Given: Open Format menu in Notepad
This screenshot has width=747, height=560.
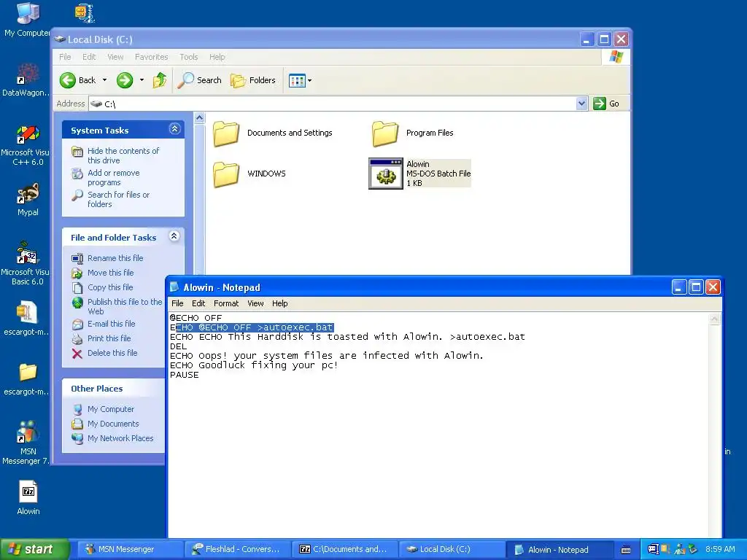Looking at the screenshot, I should tap(226, 303).
